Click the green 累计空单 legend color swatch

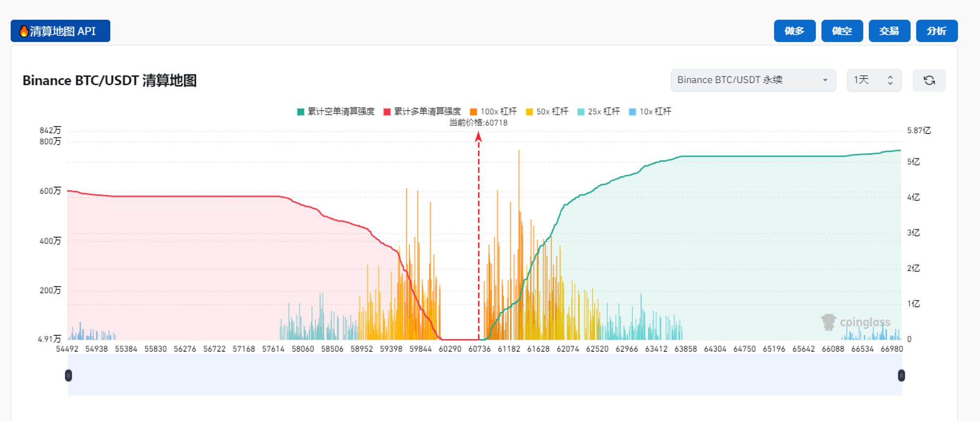301,112
